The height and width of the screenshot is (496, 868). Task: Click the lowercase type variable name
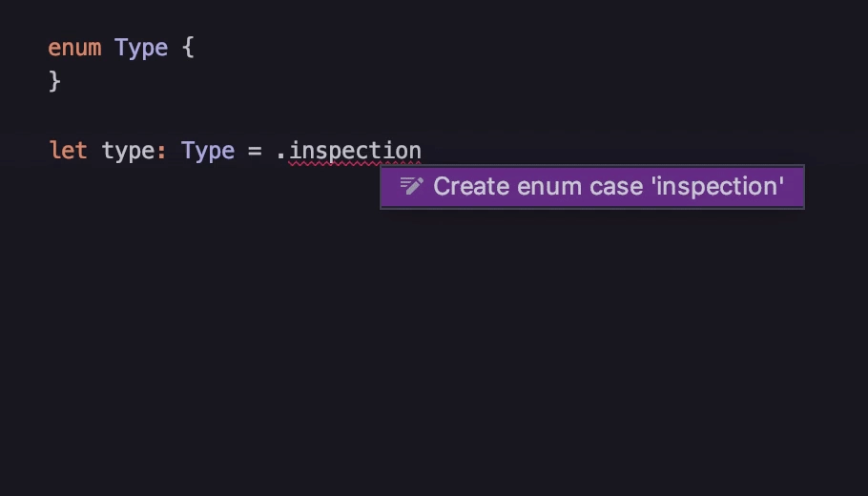[129, 151]
